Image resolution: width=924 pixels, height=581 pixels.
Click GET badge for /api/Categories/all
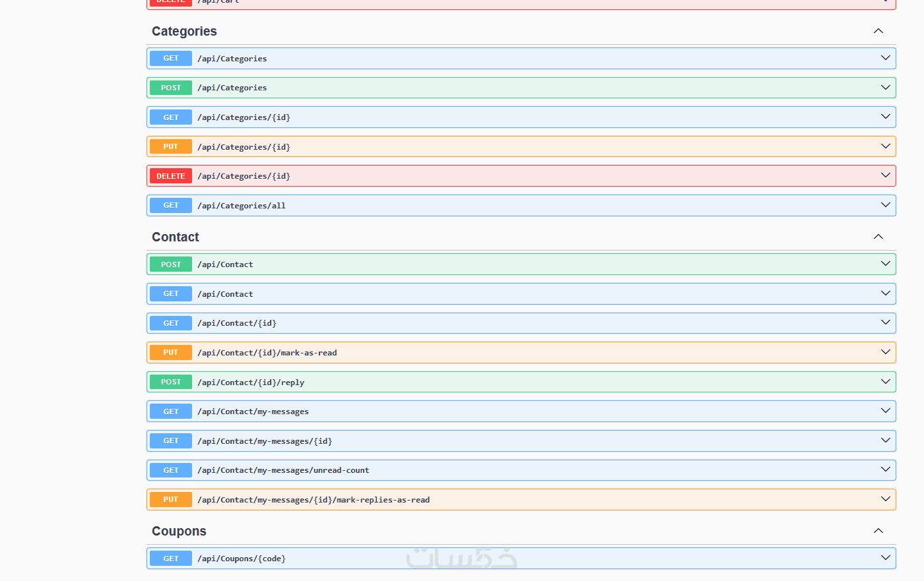coord(171,205)
